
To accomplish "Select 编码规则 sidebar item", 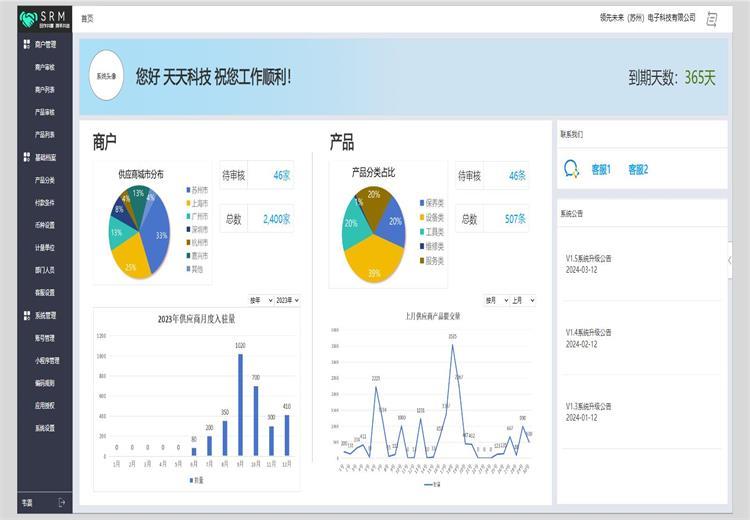I will pos(44,383).
